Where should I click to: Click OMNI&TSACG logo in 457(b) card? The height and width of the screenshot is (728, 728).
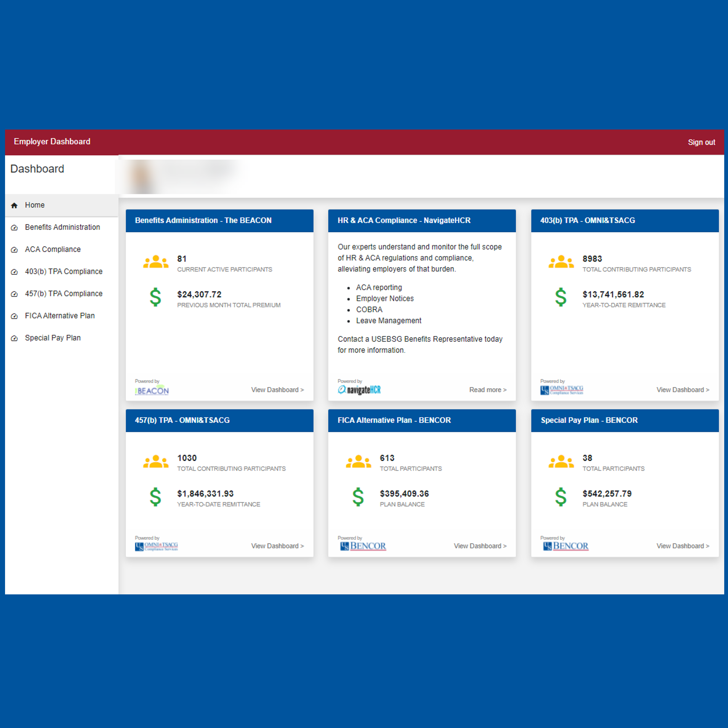(156, 546)
